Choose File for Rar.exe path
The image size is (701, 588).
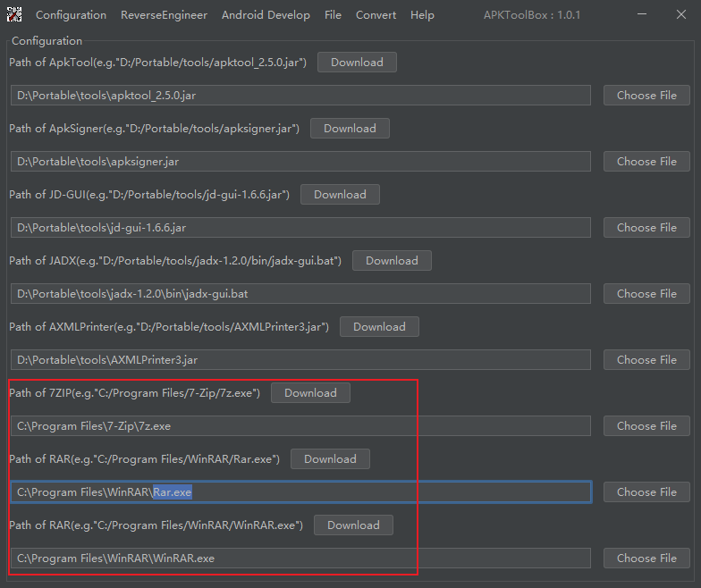[x=646, y=491]
